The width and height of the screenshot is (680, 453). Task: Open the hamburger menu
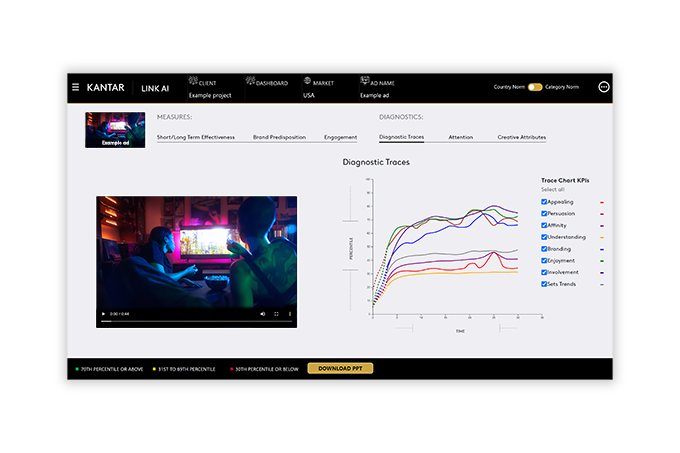(x=75, y=87)
